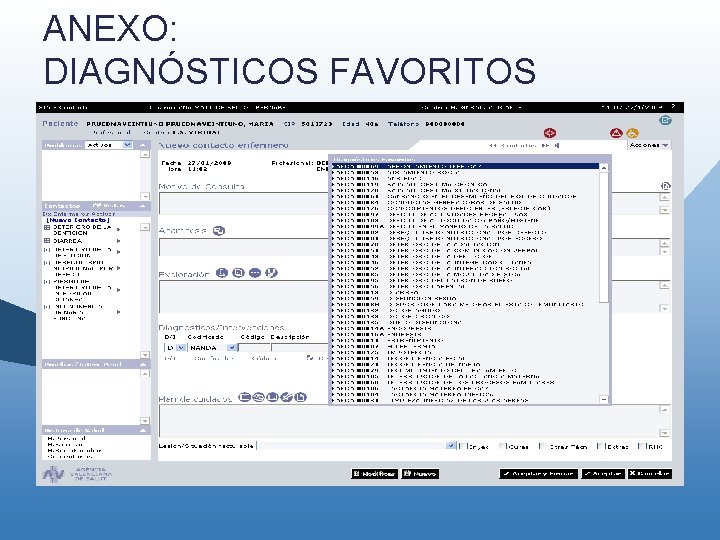Image resolution: width=720 pixels, height=540 pixels.
Task: Expand the DETERIORO DE LA DENTICION tree node
Action: [47, 227]
